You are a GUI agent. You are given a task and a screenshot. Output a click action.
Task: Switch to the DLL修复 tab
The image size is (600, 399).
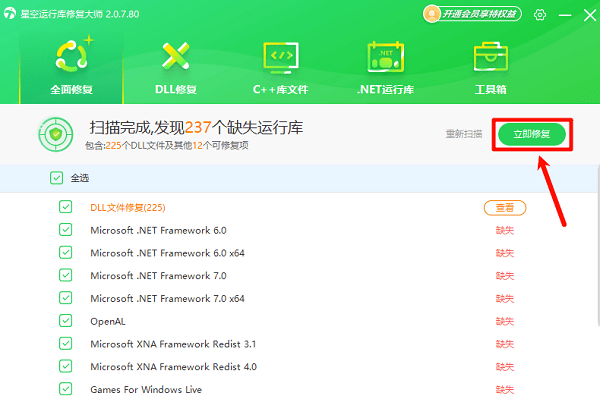coord(176,68)
